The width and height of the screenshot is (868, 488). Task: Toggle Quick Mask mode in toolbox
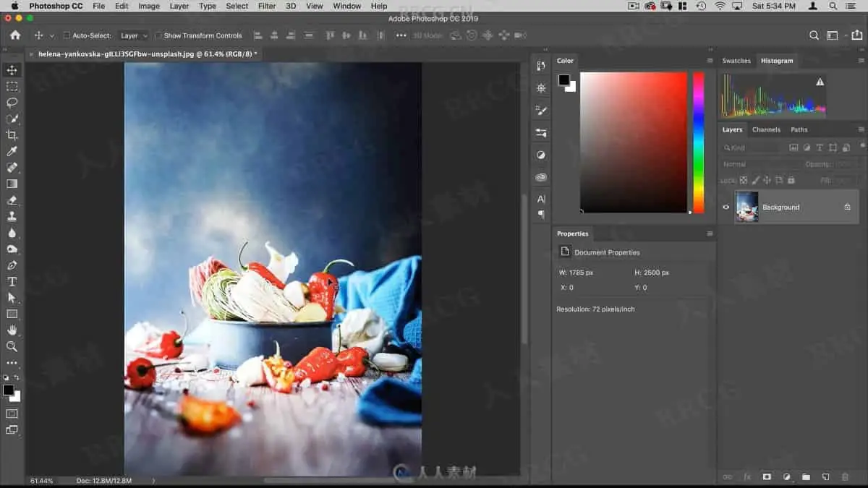[12, 414]
